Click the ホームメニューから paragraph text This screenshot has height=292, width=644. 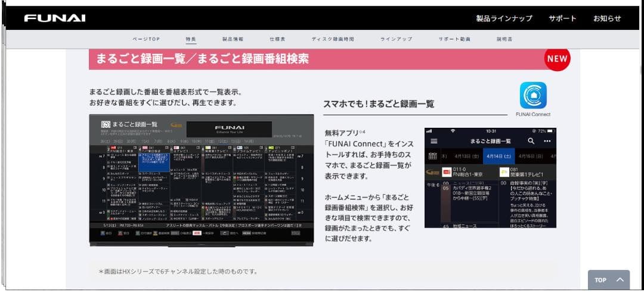(x=369, y=217)
